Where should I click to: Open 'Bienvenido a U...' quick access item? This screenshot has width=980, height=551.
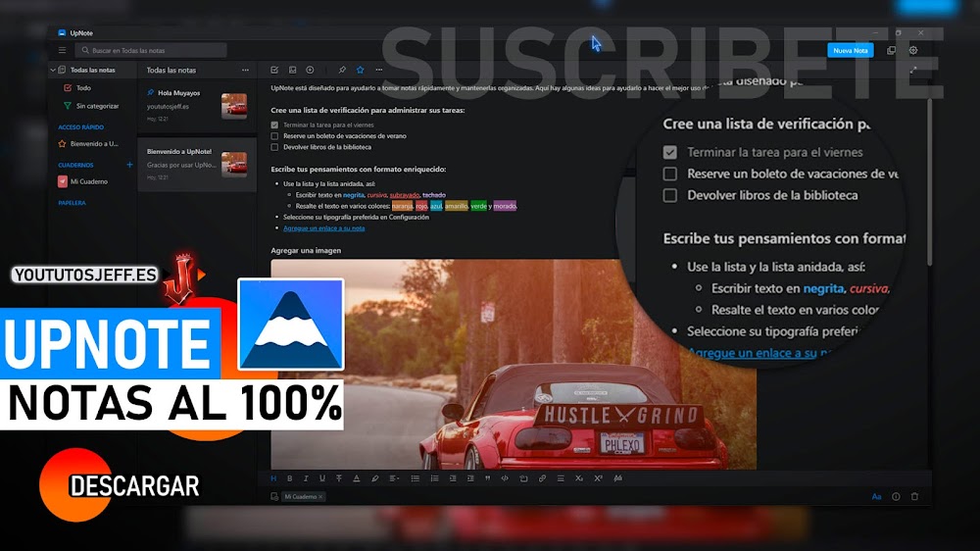point(88,144)
